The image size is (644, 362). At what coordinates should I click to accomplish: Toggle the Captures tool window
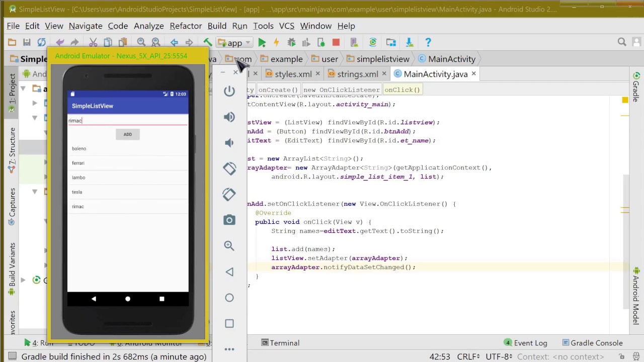point(12,206)
